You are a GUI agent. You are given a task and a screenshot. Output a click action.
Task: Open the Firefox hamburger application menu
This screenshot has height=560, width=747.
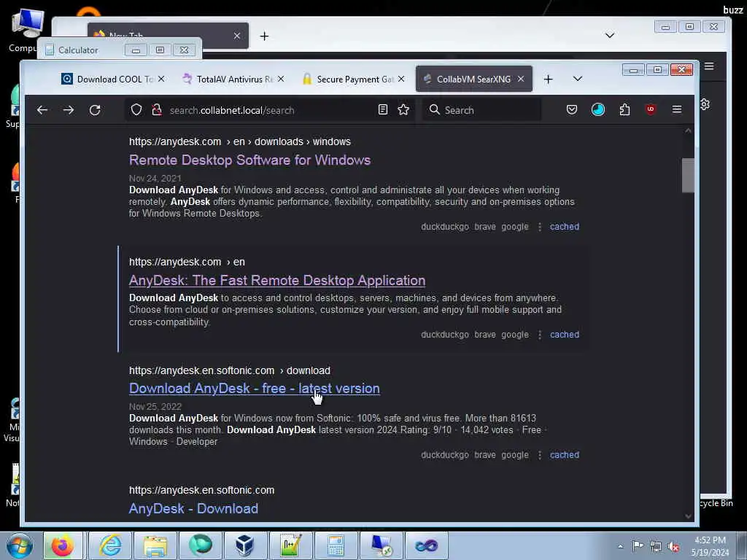point(676,110)
